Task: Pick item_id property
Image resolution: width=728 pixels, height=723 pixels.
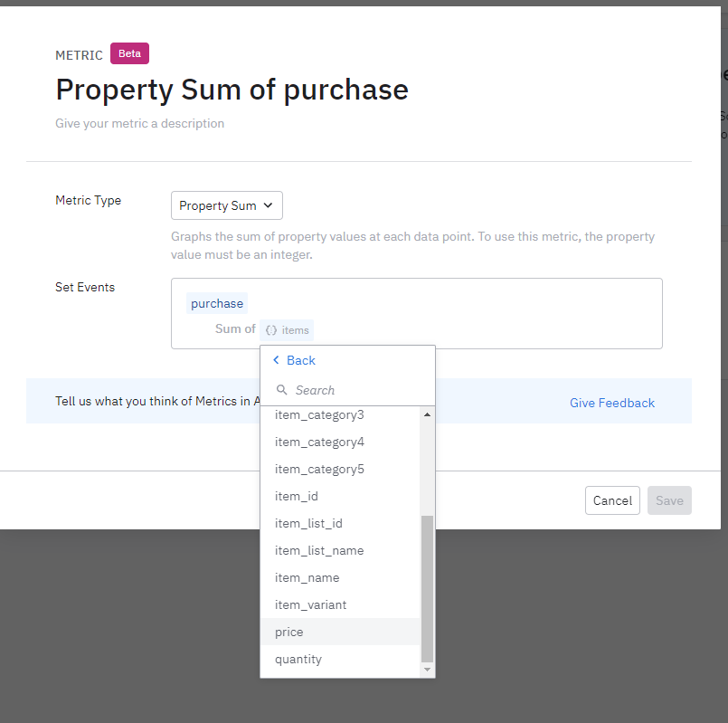Action: pos(296,496)
